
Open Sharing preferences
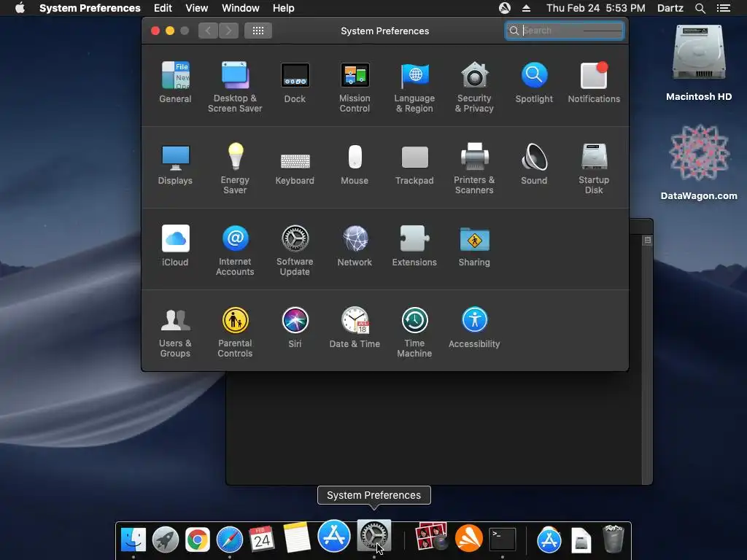click(474, 246)
